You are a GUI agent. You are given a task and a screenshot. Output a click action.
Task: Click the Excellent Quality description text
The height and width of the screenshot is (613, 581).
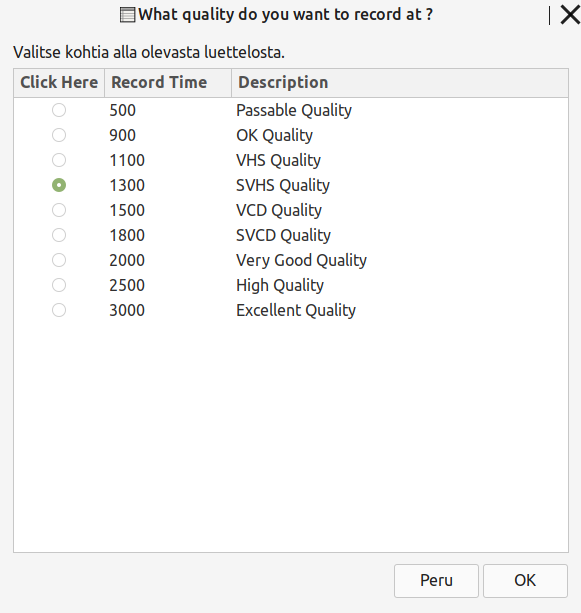(x=296, y=310)
